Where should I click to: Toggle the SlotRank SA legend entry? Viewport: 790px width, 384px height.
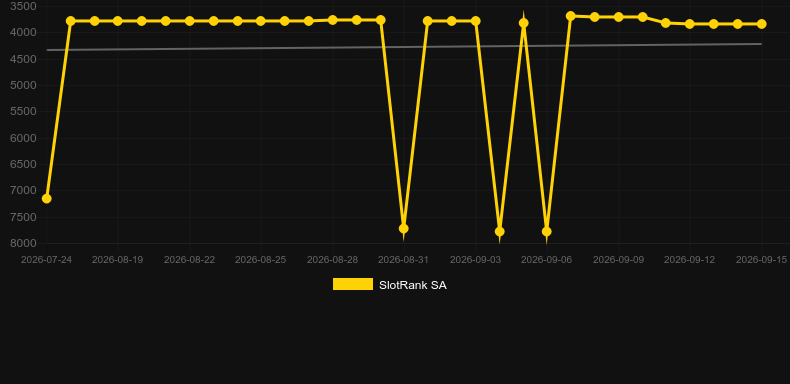pos(389,285)
